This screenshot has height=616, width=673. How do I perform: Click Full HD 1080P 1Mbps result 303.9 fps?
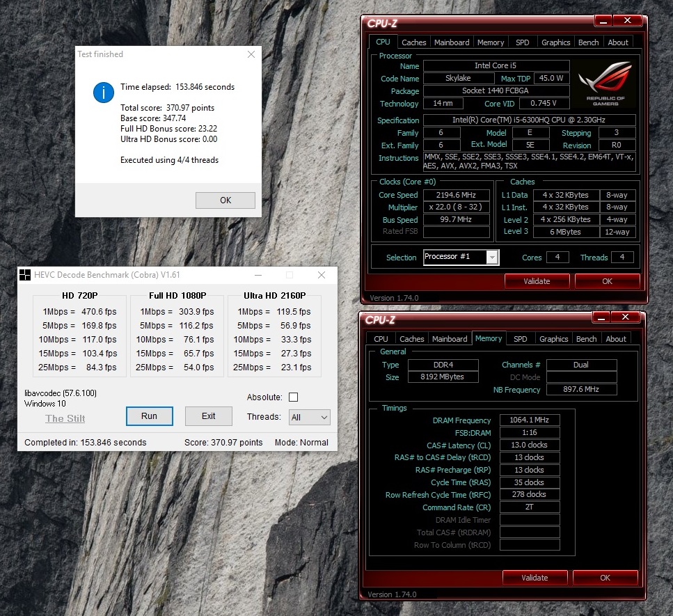click(196, 312)
